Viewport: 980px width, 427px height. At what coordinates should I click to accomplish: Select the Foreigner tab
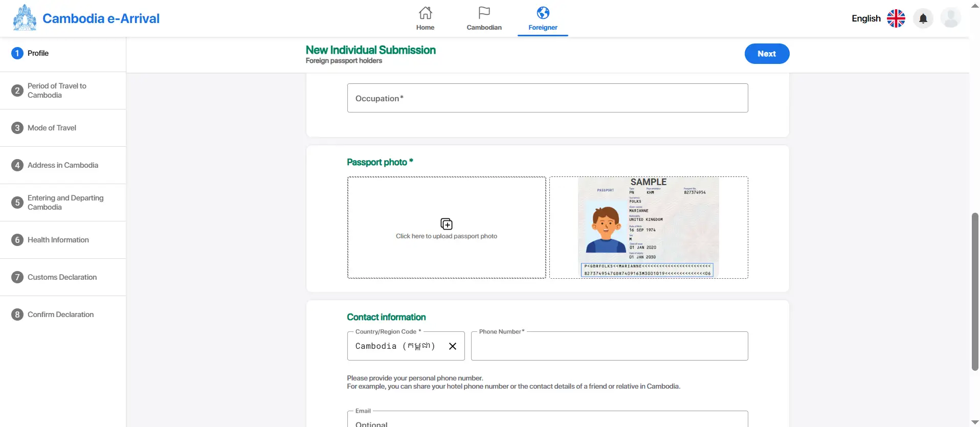pos(543,19)
